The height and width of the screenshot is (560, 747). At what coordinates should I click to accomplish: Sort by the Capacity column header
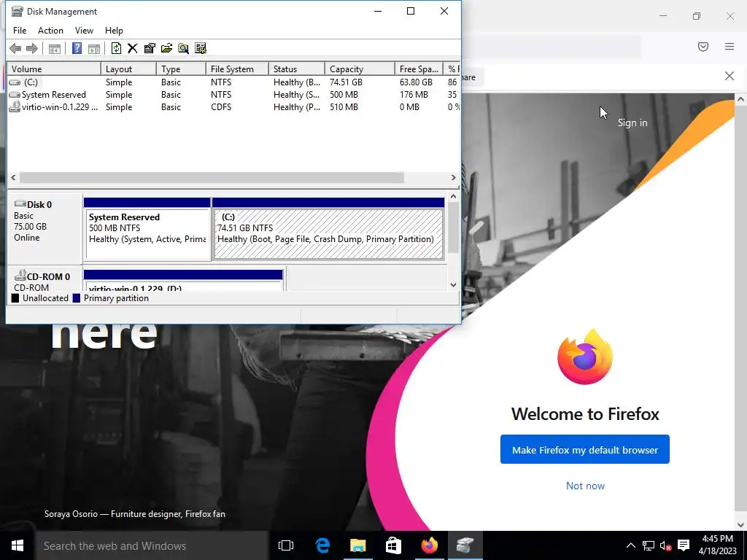tap(360, 69)
